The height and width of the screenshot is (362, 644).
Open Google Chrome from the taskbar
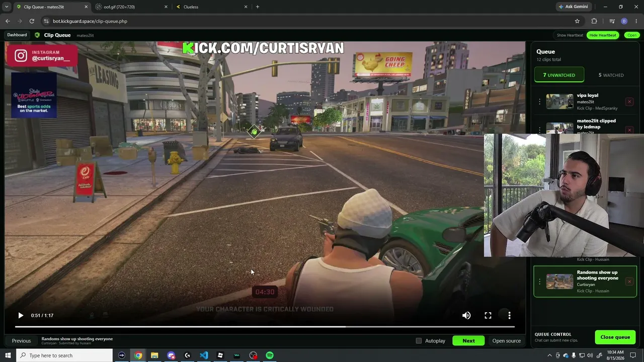point(138,355)
